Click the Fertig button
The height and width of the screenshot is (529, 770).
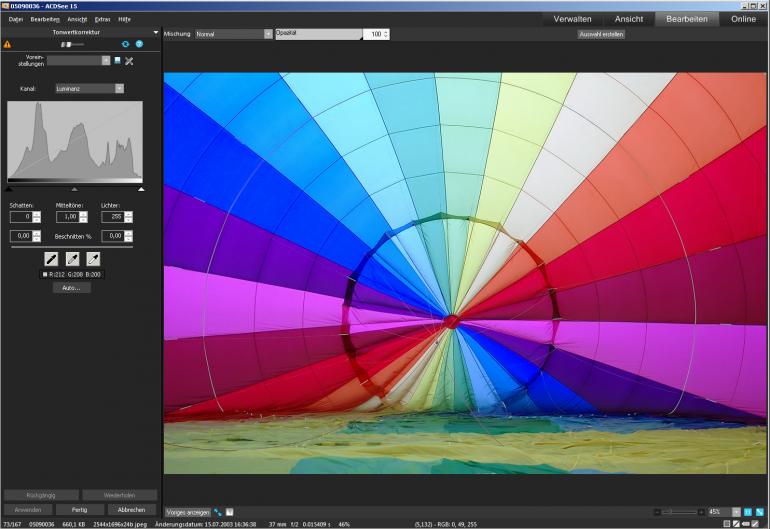pos(80,510)
